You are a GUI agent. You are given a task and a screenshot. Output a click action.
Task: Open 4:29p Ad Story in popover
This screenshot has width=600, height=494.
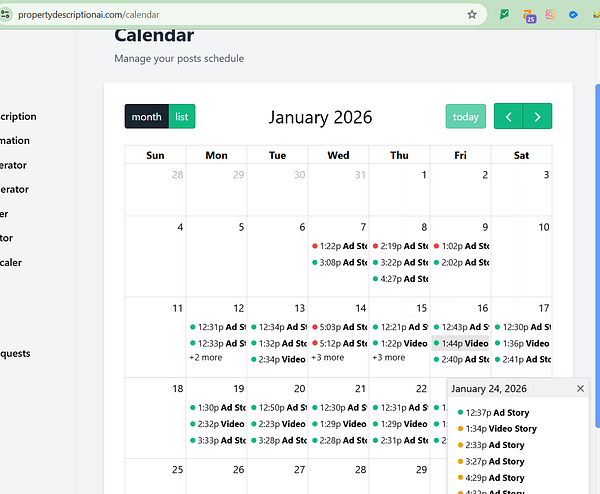pyautogui.click(x=491, y=478)
